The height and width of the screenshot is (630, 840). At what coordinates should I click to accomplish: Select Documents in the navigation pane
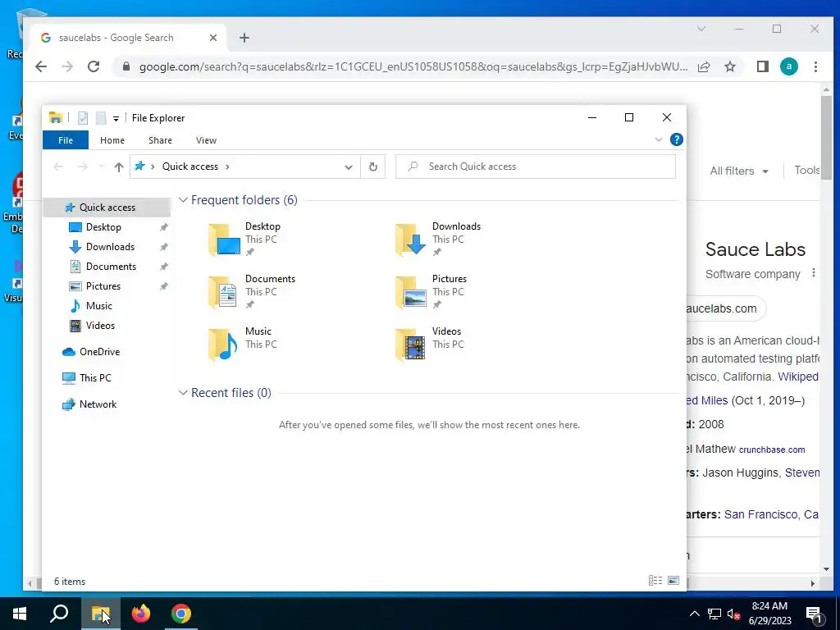[x=111, y=267]
